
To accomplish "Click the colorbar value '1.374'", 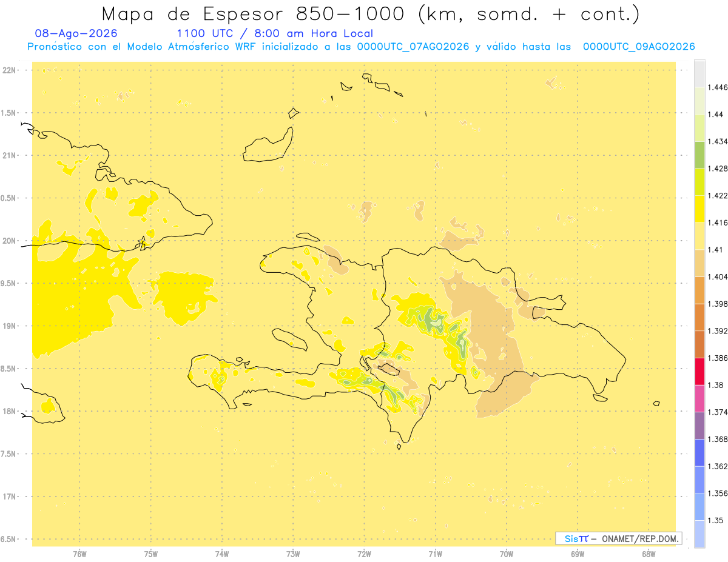I will coord(718,412).
